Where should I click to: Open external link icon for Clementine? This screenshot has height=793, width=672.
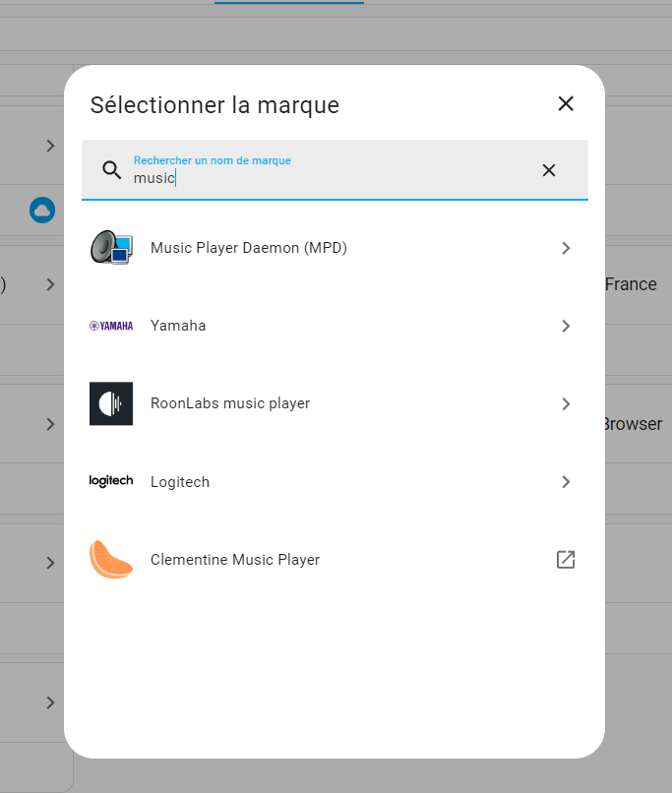566,560
